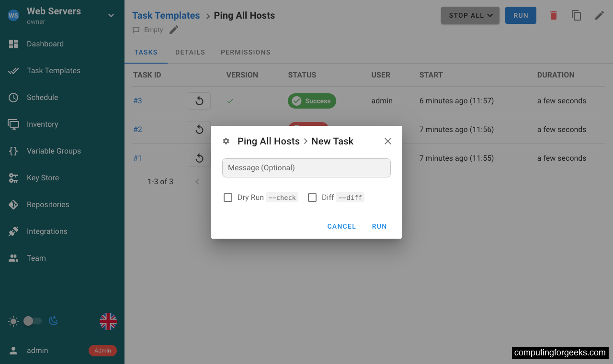Open the Task Templates section
Image resolution: width=613 pixels, height=364 pixels.
click(53, 70)
